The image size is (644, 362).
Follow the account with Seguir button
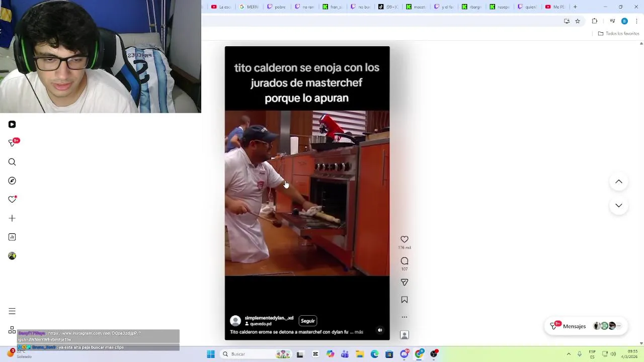(x=308, y=321)
